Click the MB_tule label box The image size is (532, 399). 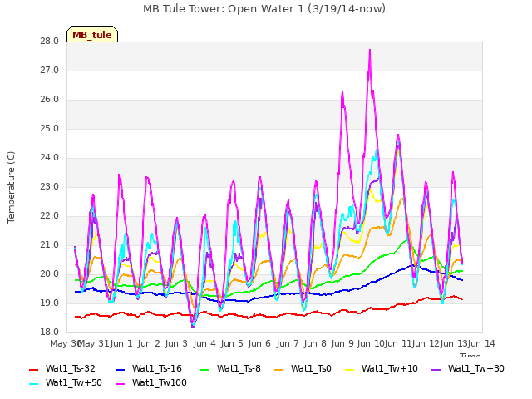pyautogui.click(x=92, y=34)
